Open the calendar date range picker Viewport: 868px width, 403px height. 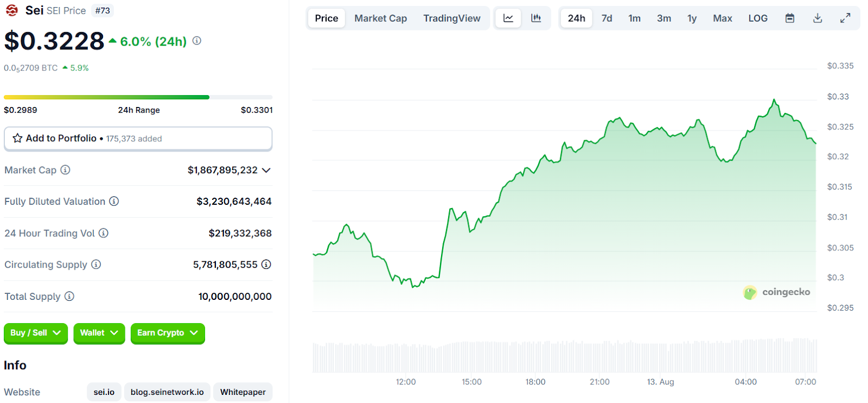[790, 18]
